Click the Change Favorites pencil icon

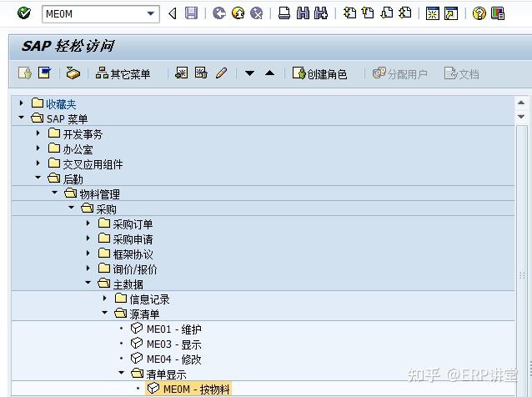221,73
